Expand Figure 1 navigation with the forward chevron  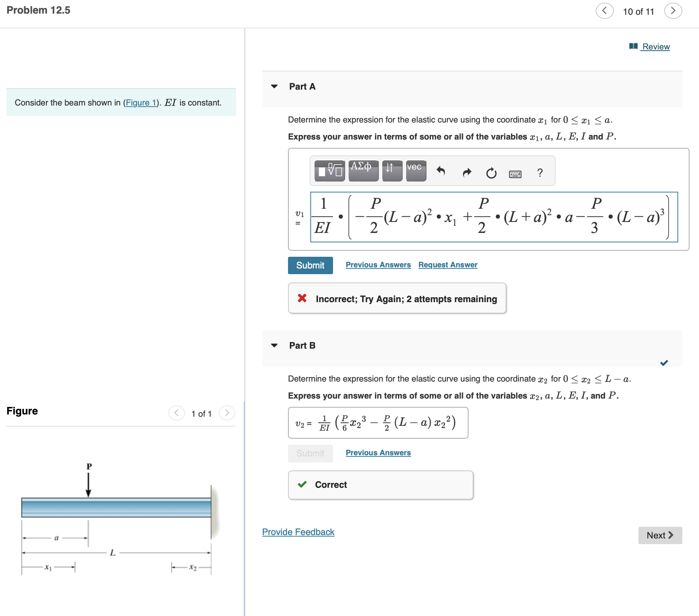(x=227, y=413)
